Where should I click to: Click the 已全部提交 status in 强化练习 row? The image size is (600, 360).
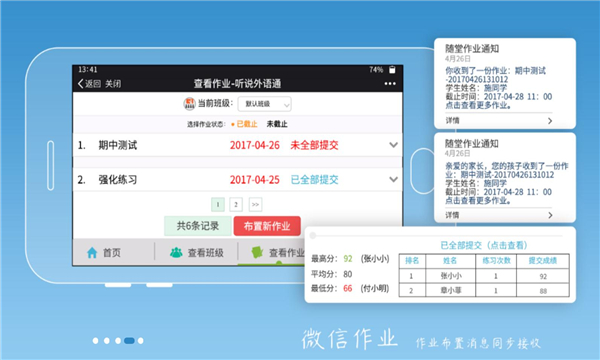[x=314, y=180]
